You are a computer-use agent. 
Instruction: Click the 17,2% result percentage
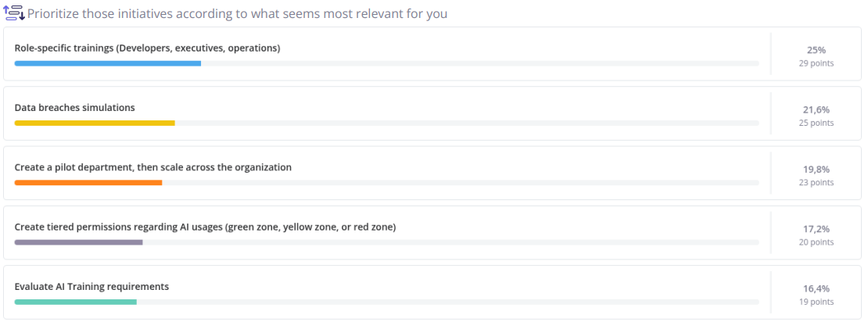pos(816,229)
